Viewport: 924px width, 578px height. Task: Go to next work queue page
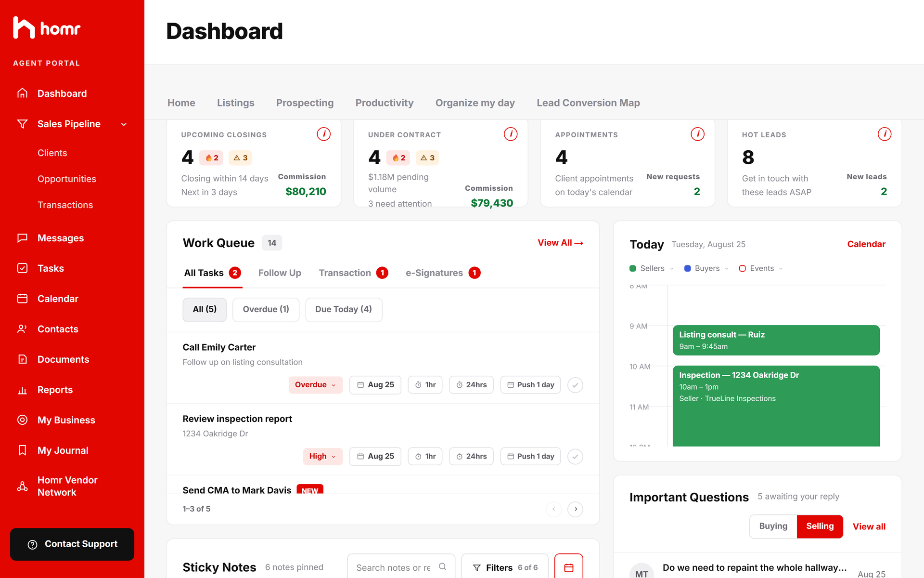[576, 509]
